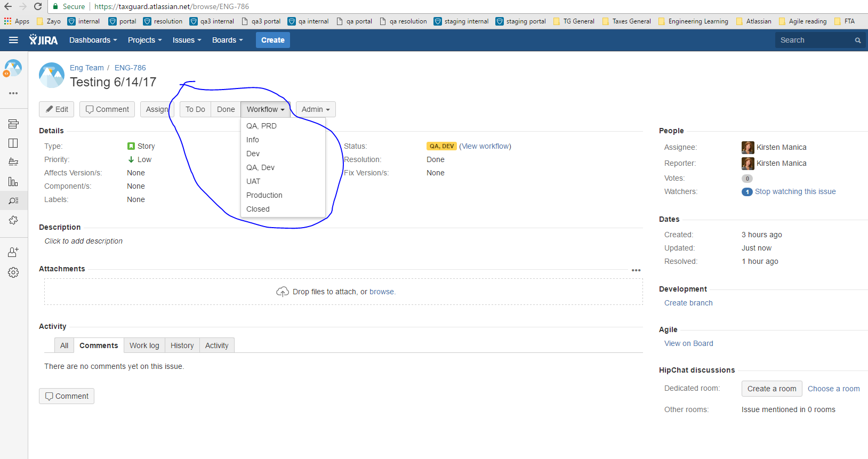868x459 pixels.
Task: Reload the page with the browser refresh icon
Action: (x=38, y=6)
